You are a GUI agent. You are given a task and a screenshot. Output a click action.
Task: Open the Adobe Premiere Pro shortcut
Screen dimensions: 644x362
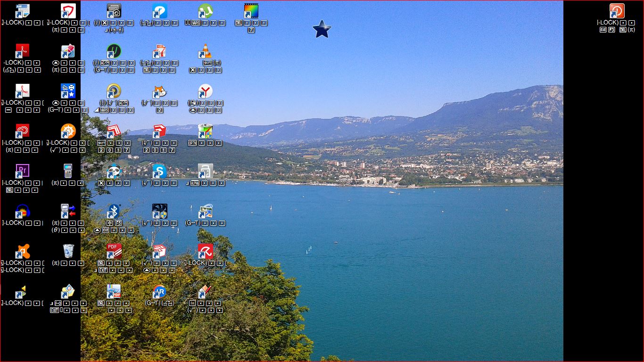pyautogui.click(x=22, y=171)
